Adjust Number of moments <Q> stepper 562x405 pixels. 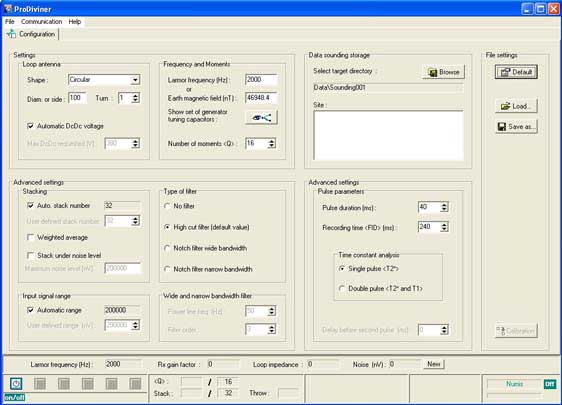click(272, 143)
